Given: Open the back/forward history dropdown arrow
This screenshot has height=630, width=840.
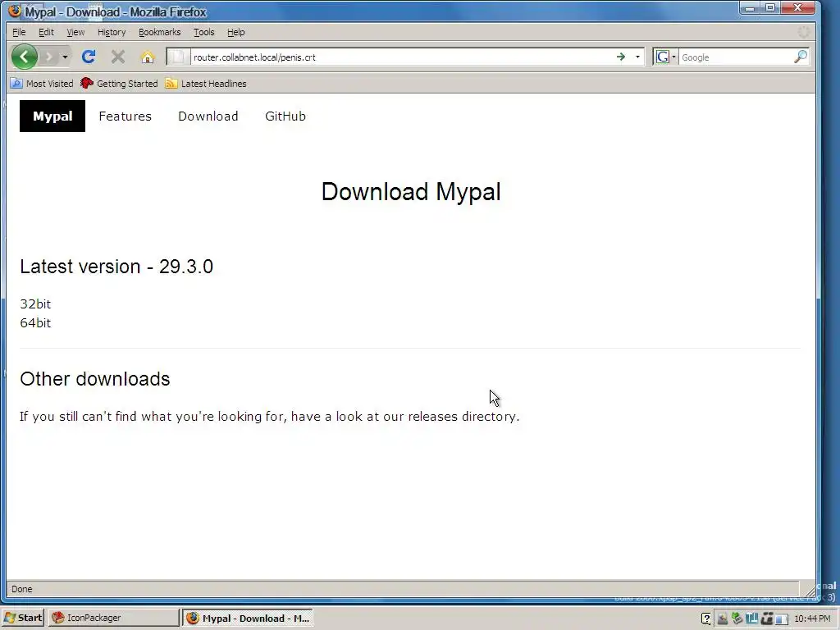Looking at the screenshot, I should 65,57.
